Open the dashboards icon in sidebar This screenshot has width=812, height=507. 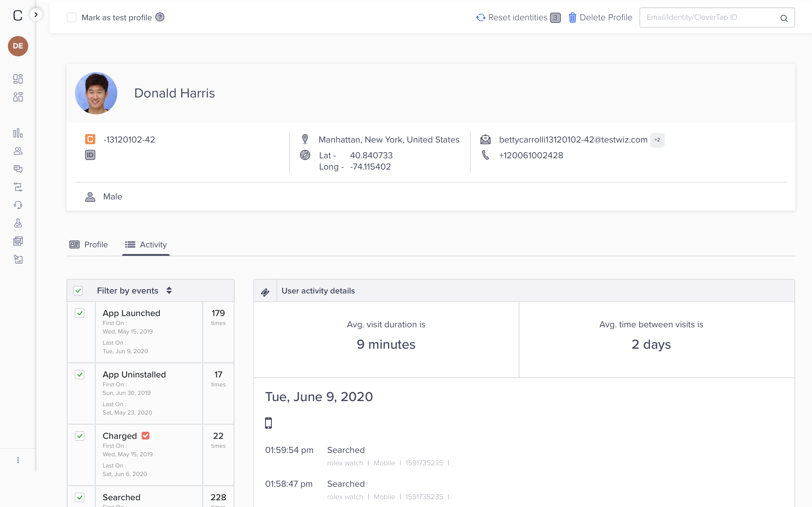pyautogui.click(x=18, y=79)
